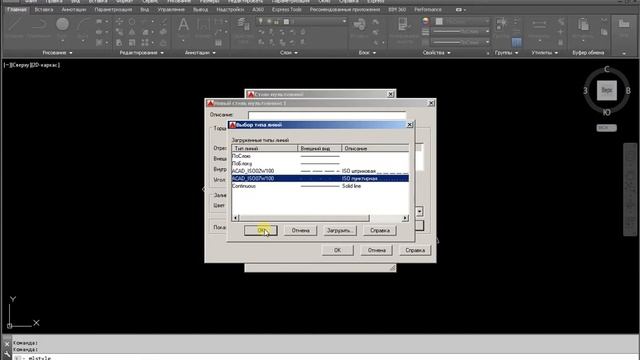This screenshot has width=640, height=360.
Task: Switch to the Insert ribbon tab
Action: click(x=44, y=9)
